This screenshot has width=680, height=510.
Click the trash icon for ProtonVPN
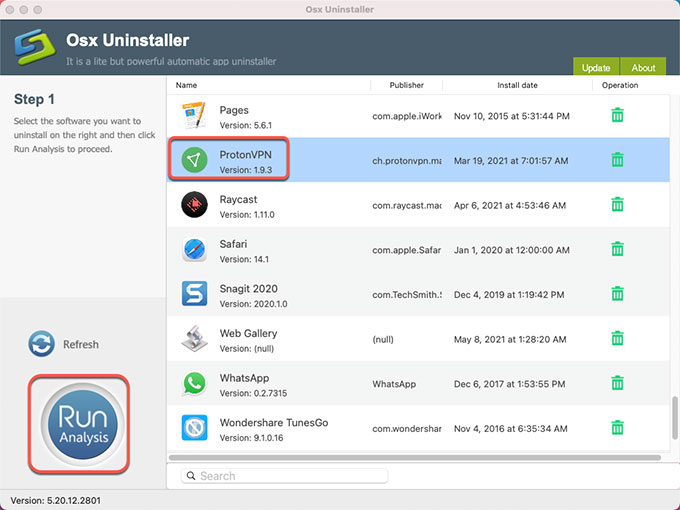coord(618,160)
